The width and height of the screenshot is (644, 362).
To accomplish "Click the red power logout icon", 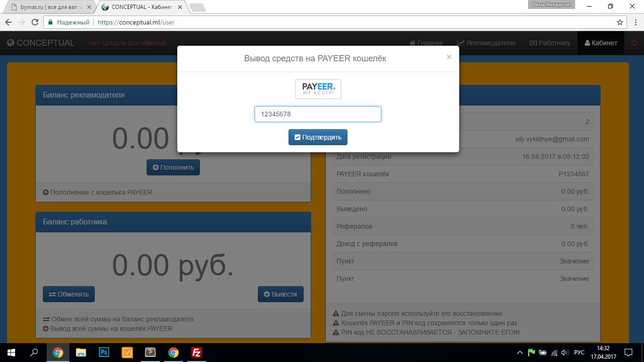I will (634, 43).
